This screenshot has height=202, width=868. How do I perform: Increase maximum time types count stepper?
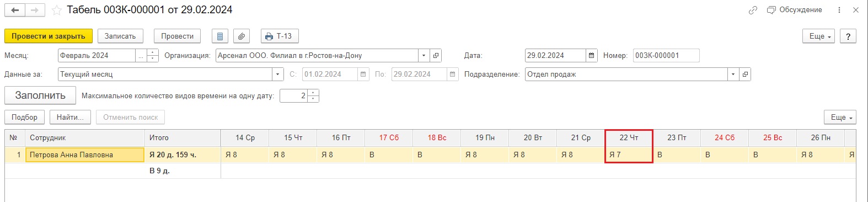click(x=313, y=93)
